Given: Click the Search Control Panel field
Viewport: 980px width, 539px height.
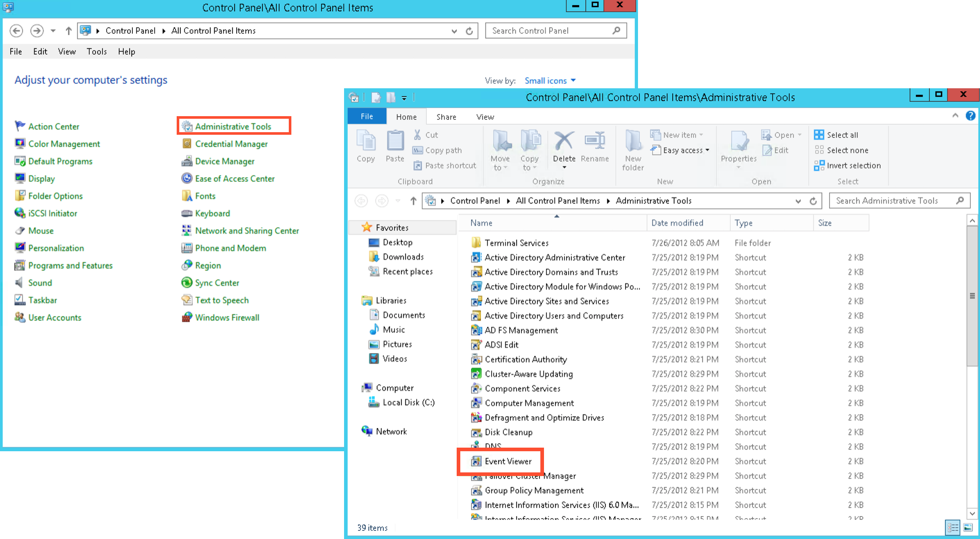Looking at the screenshot, I should [x=556, y=31].
